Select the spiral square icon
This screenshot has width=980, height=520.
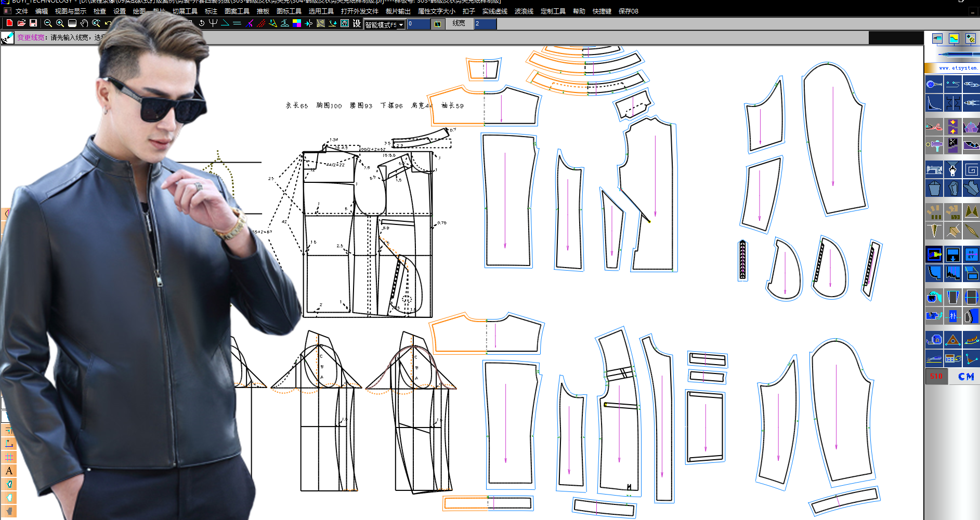971,169
